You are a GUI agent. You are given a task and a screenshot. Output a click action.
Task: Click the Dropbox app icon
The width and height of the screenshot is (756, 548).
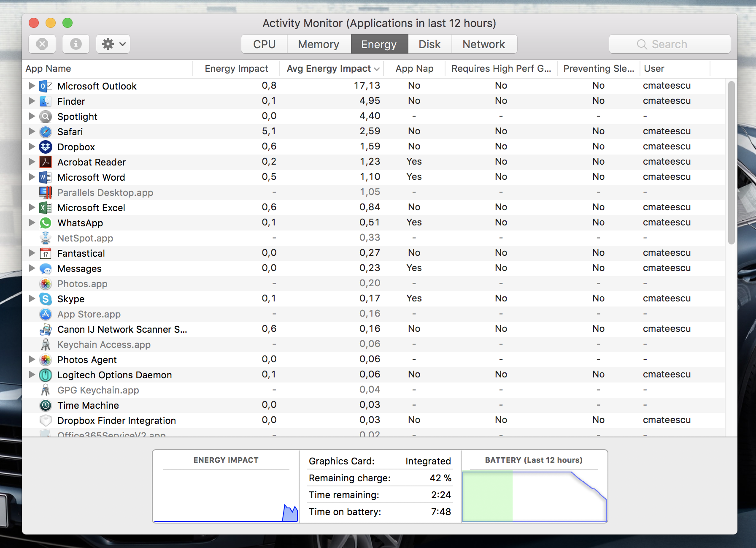tap(46, 147)
